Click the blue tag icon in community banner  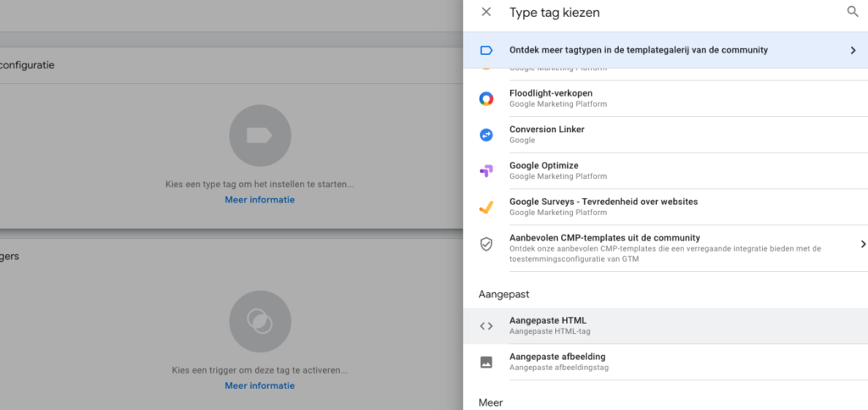tap(486, 50)
